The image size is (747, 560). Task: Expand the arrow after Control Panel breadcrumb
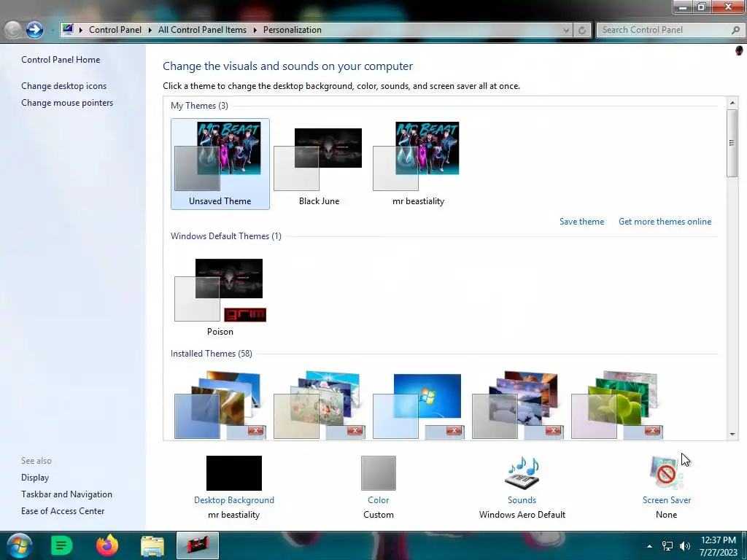click(x=150, y=30)
